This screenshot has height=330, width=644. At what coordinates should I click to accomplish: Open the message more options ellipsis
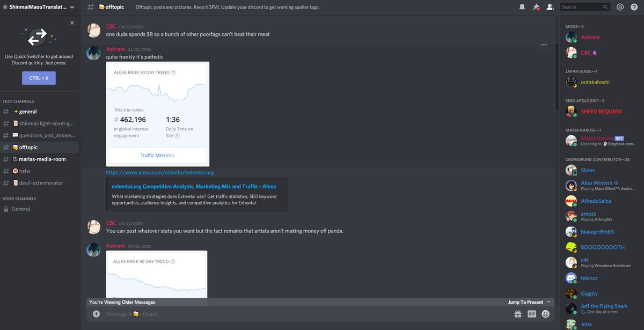pyautogui.click(x=544, y=45)
